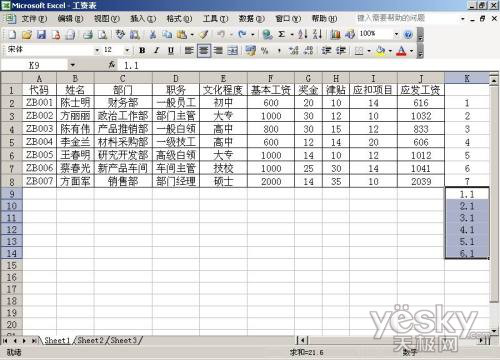500x360 pixels.
Task: Open the font name dropdown showing 宋体
Action: click(x=97, y=51)
